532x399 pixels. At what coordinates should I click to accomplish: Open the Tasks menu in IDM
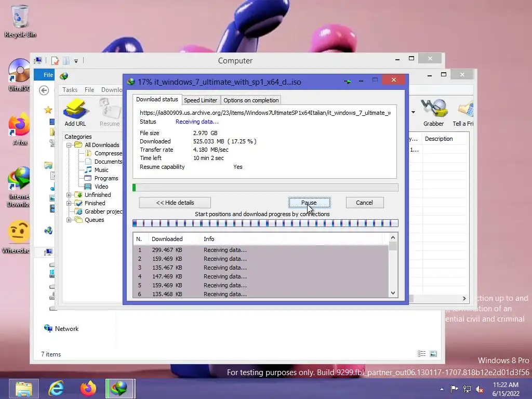click(70, 89)
